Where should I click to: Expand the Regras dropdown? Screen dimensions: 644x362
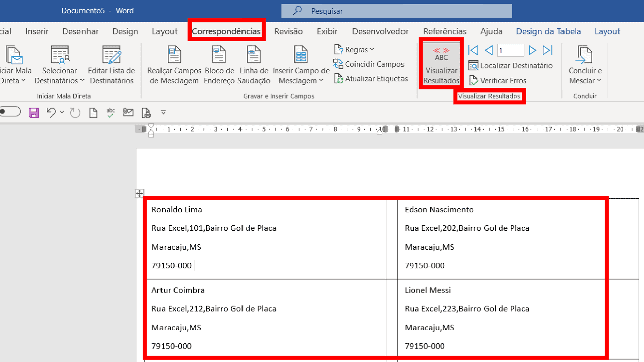355,50
